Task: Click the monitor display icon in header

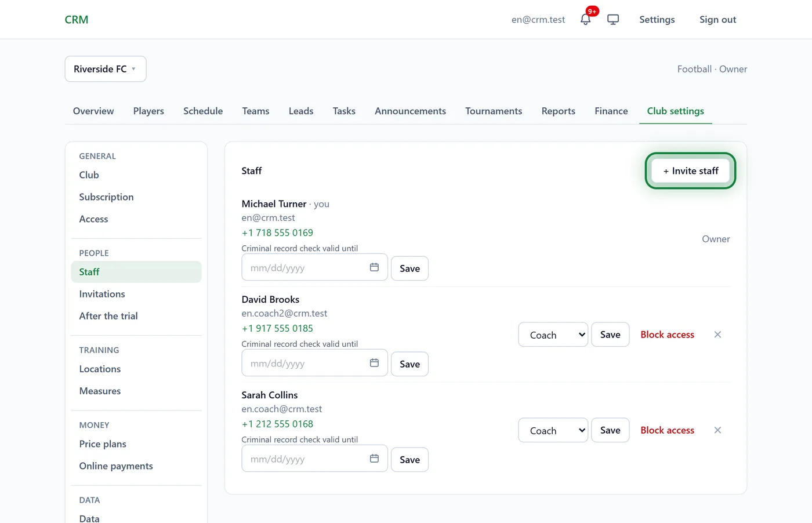Action: pos(613,19)
